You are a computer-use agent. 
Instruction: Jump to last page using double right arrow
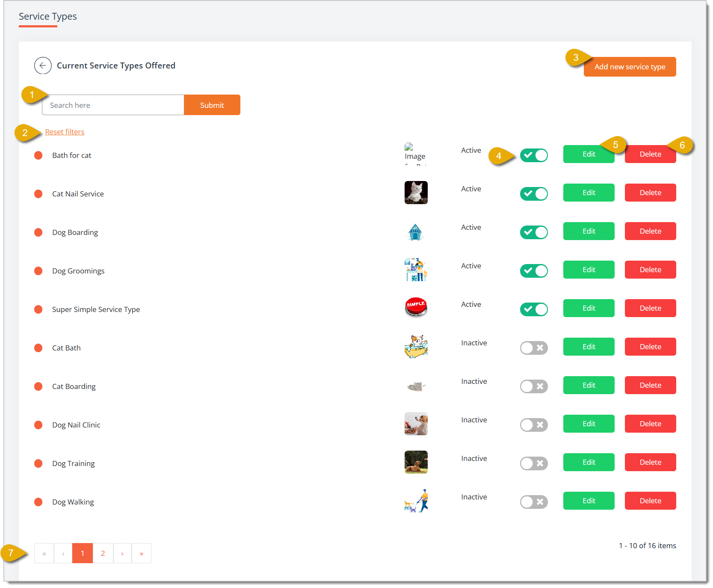coord(142,553)
